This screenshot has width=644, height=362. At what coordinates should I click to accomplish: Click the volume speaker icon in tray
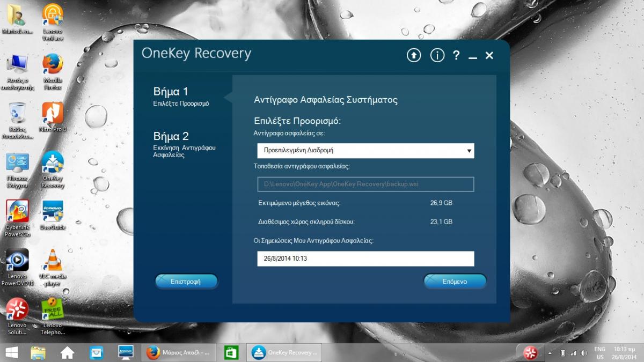tap(583, 353)
